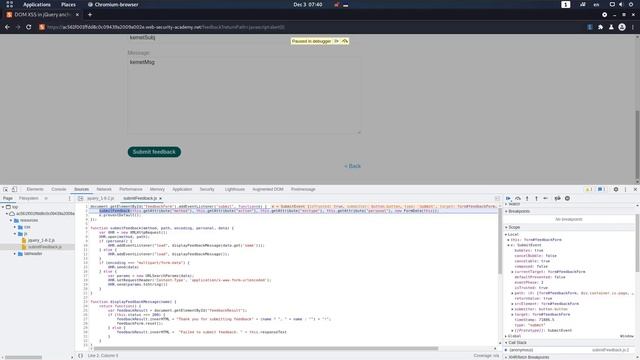The width and height of the screenshot is (640, 360).
Task: Click the volume icon in system tray
Action: pyautogui.click(x=621, y=4)
